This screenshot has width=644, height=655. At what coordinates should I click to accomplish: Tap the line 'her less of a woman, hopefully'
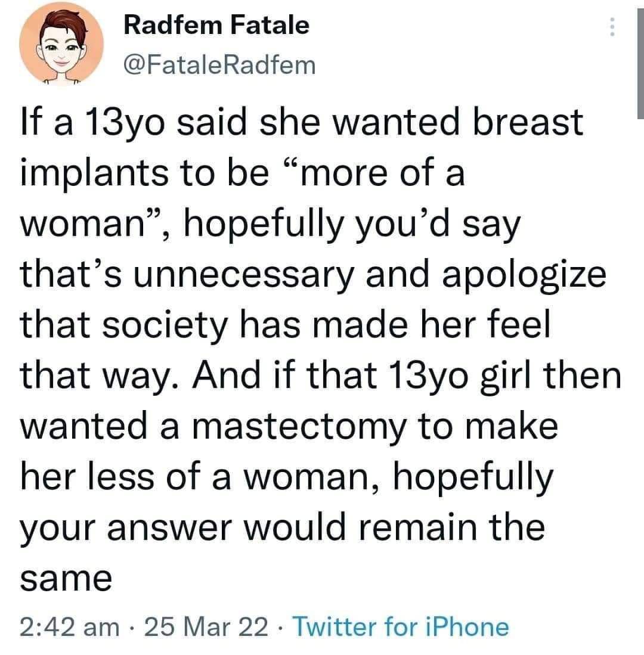[x=287, y=477]
